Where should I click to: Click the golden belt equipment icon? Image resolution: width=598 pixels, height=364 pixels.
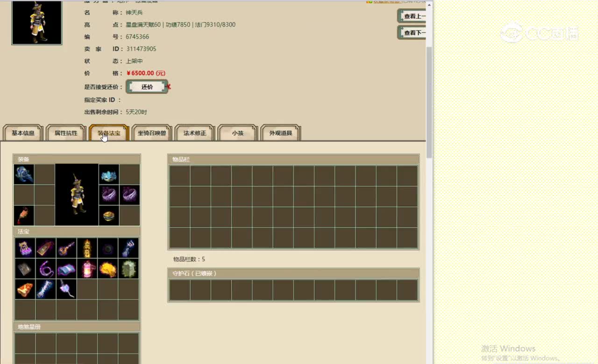click(x=109, y=215)
